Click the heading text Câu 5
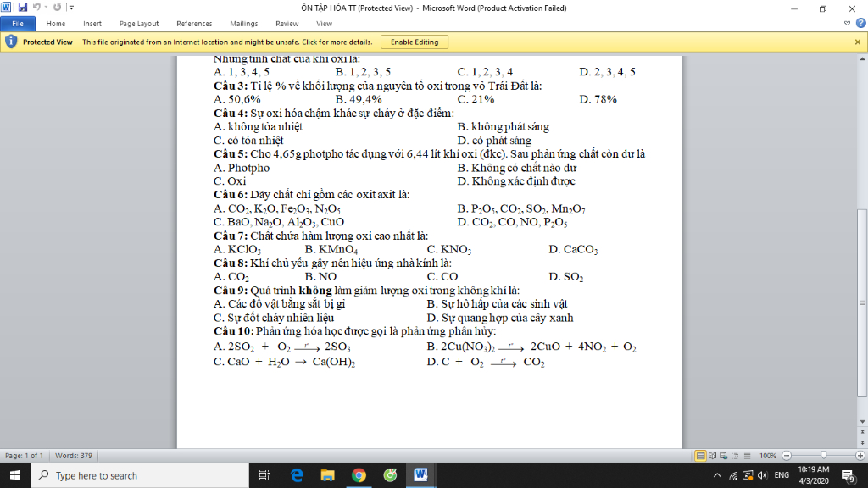868x488 pixels. pyautogui.click(x=231, y=154)
